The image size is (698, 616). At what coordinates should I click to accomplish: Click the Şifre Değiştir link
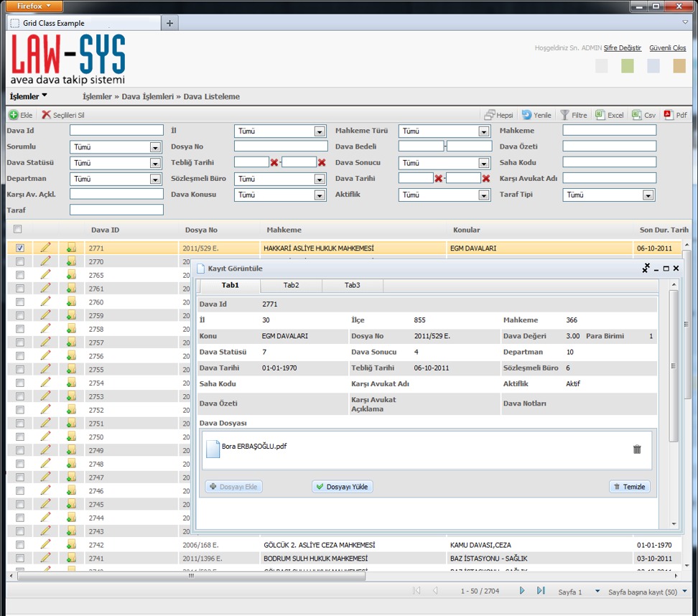(623, 47)
